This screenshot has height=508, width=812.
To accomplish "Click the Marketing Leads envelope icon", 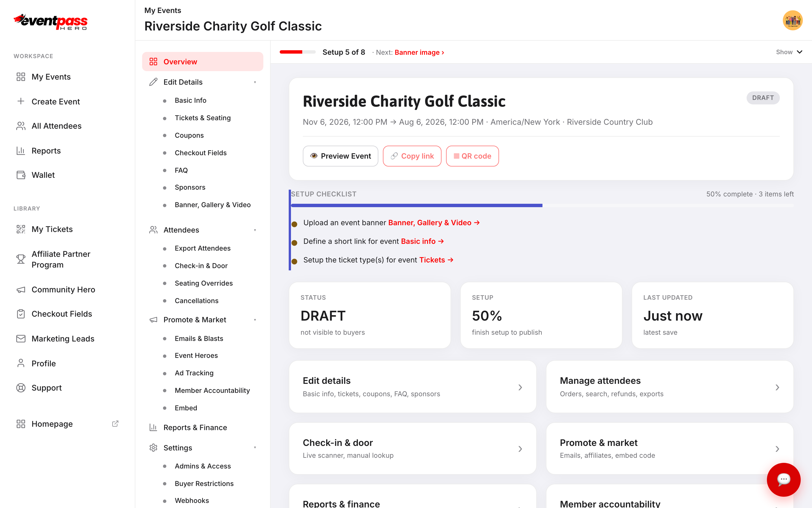I will pyautogui.click(x=21, y=339).
